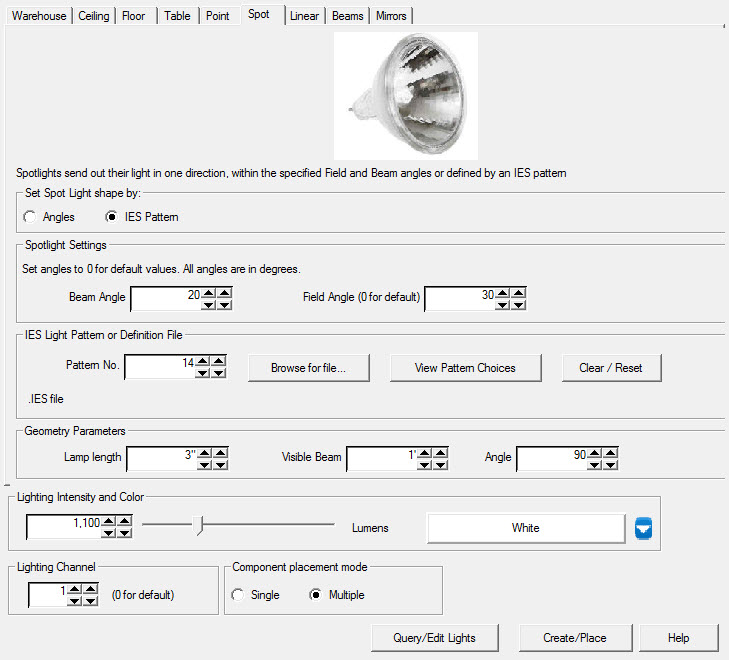Increase the Pattern No. value
This screenshot has width=729, height=660.
203,361
